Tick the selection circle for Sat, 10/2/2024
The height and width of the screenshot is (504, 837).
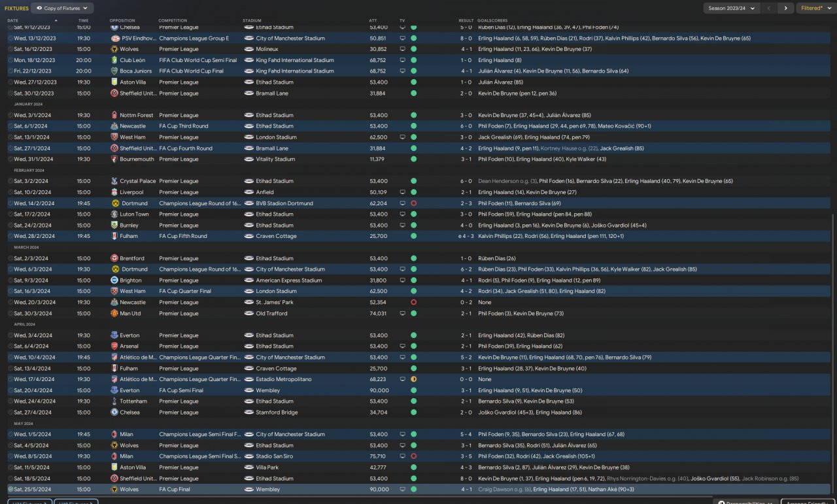(x=10, y=192)
